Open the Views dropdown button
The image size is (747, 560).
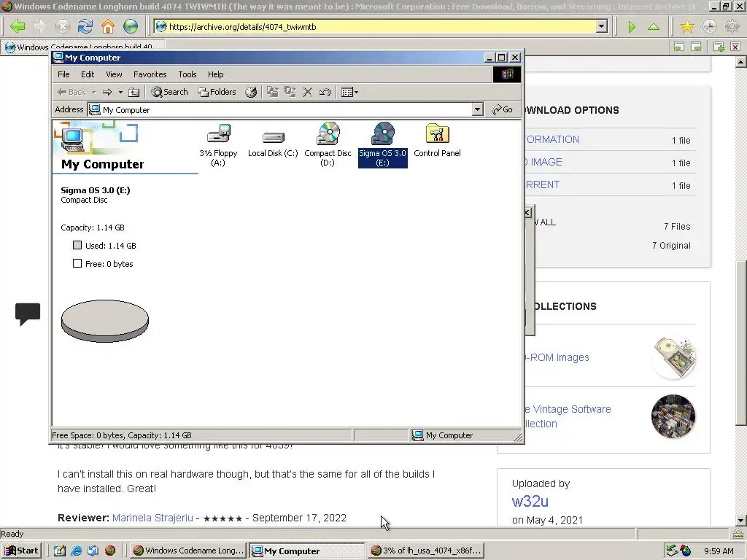pos(349,92)
